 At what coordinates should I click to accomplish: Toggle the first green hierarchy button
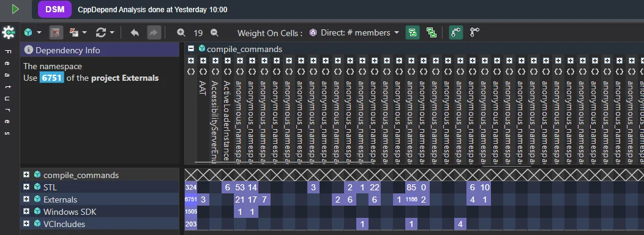[413, 32]
